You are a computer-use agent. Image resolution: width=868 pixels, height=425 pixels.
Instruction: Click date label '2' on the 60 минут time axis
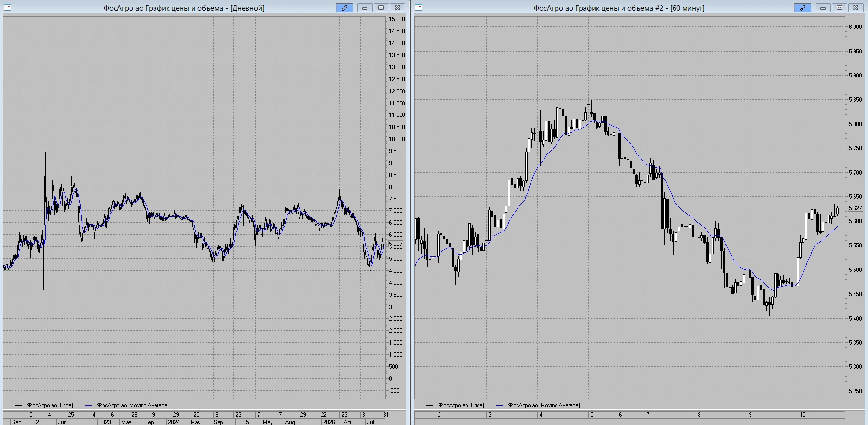[x=439, y=415]
